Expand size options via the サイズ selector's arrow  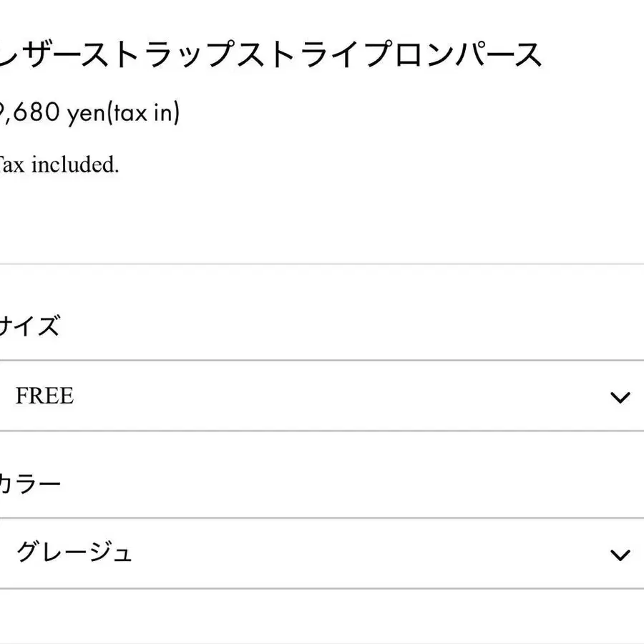point(620,397)
